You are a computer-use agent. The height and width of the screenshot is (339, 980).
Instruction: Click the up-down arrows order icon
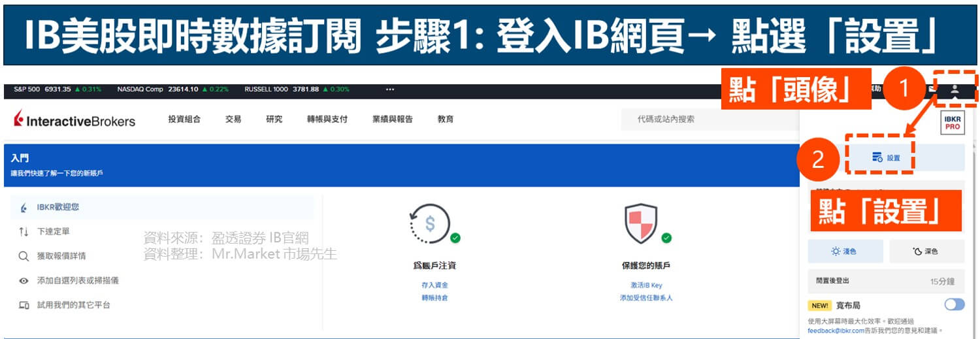coord(24,231)
